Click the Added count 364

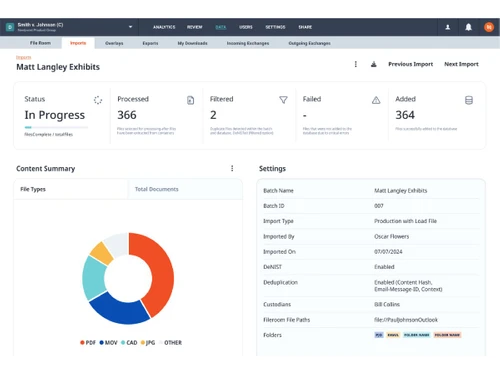pyautogui.click(x=405, y=115)
